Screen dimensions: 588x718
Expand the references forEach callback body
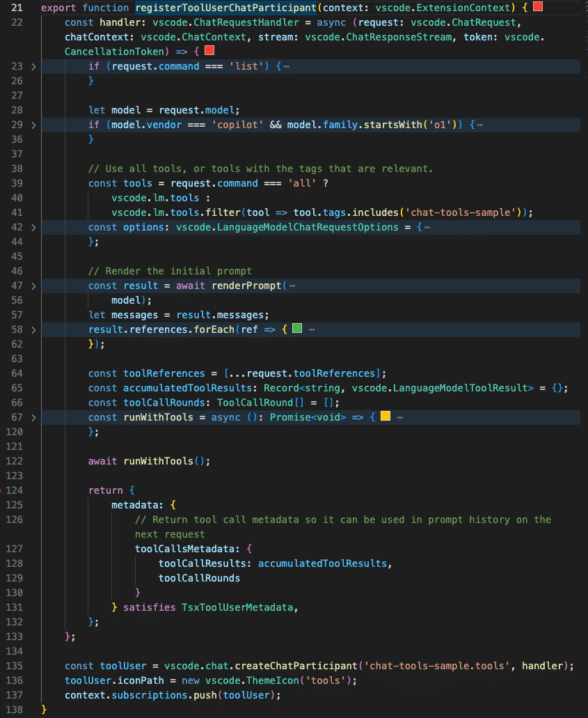(35, 329)
